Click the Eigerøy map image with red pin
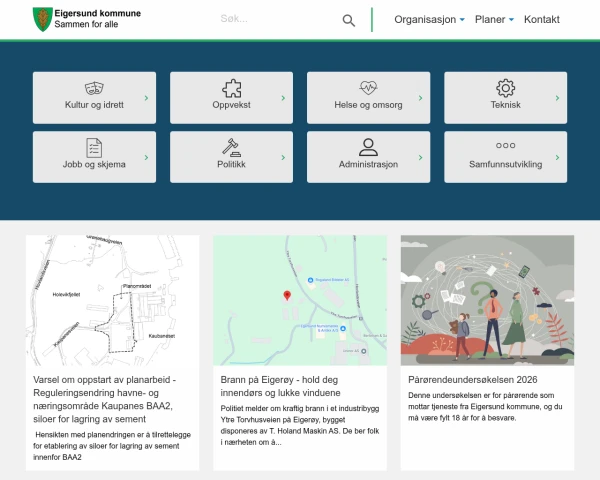Image resolution: width=600 pixels, height=480 pixels. tap(299, 300)
